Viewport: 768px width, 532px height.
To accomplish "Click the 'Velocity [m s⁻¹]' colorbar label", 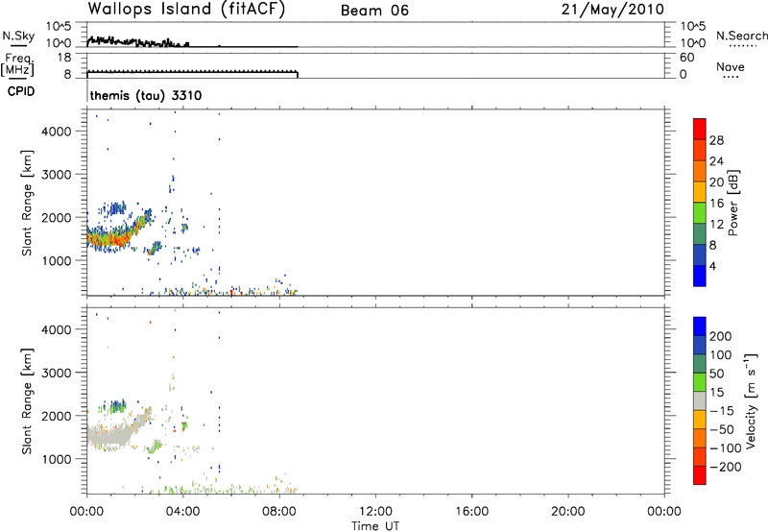I will 751,400.
